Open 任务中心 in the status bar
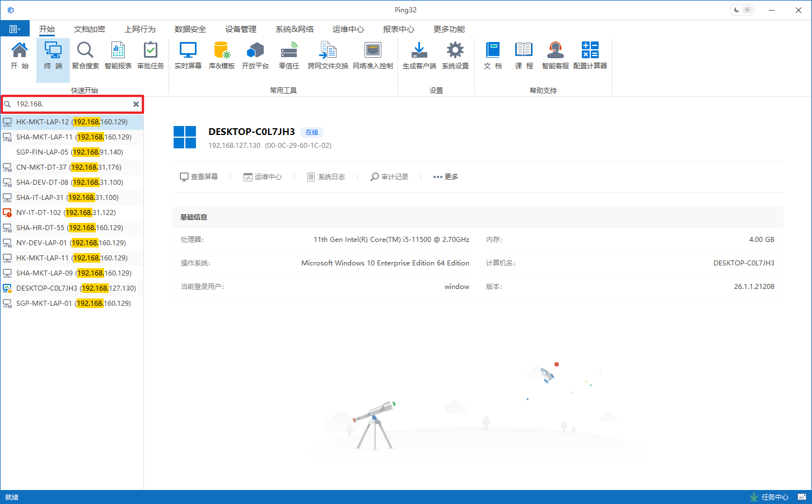Image resolution: width=812 pixels, height=504 pixels. point(769,497)
